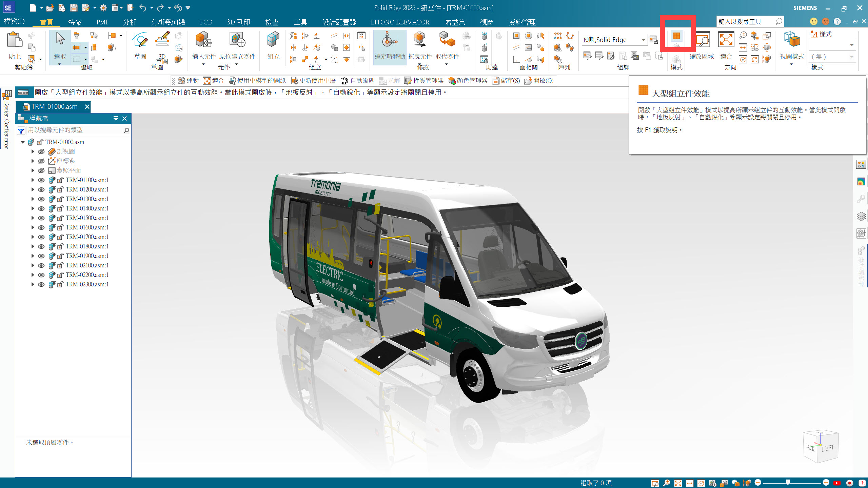Click Fit (適合) view icon in ribbon
Screen dimensions: 868x488
(726, 40)
